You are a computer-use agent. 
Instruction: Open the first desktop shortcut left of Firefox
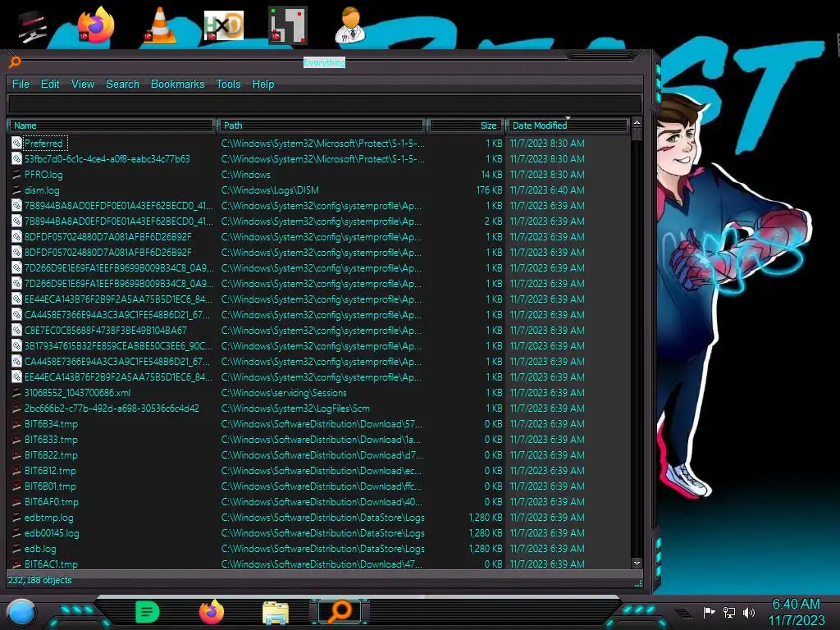[32, 26]
